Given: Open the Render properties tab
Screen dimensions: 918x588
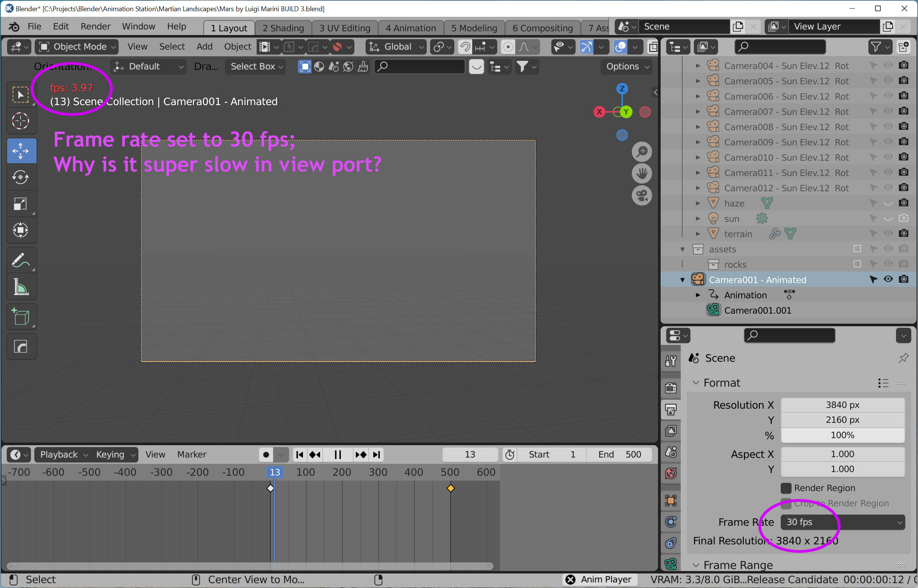Looking at the screenshot, I should (x=671, y=388).
